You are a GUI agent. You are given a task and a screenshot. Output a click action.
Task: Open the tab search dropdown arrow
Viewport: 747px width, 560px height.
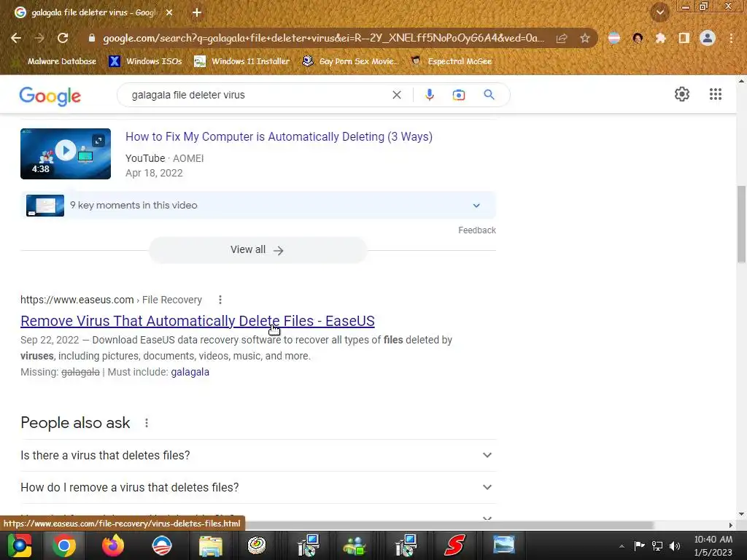(660, 12)
